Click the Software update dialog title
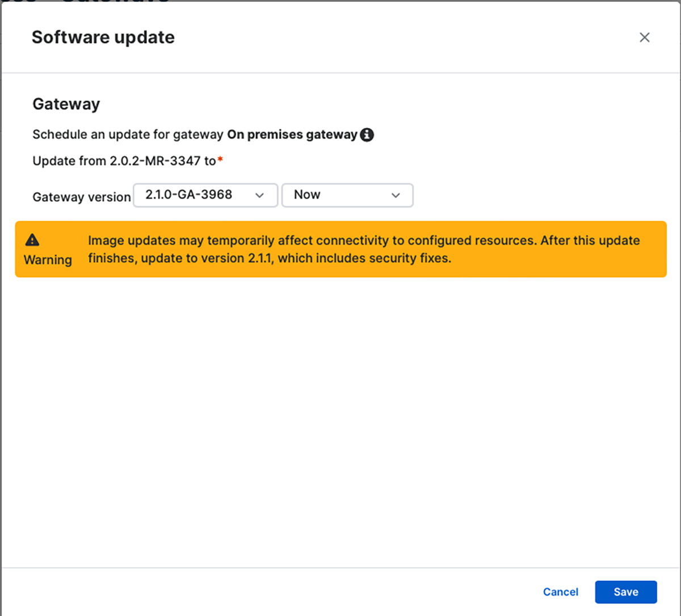Viewport: 681px width, 616px height. 103,37
